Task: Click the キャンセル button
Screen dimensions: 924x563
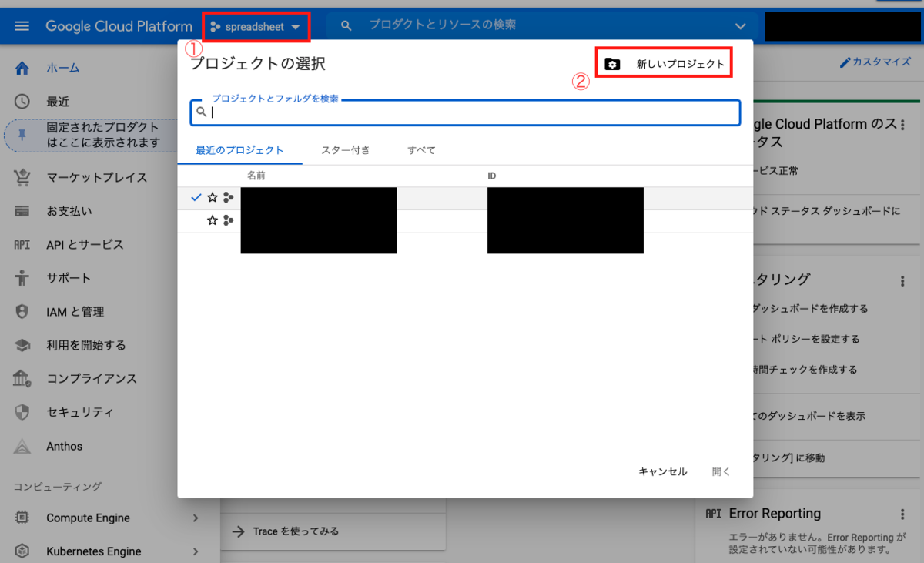Action: coord(662,471)
